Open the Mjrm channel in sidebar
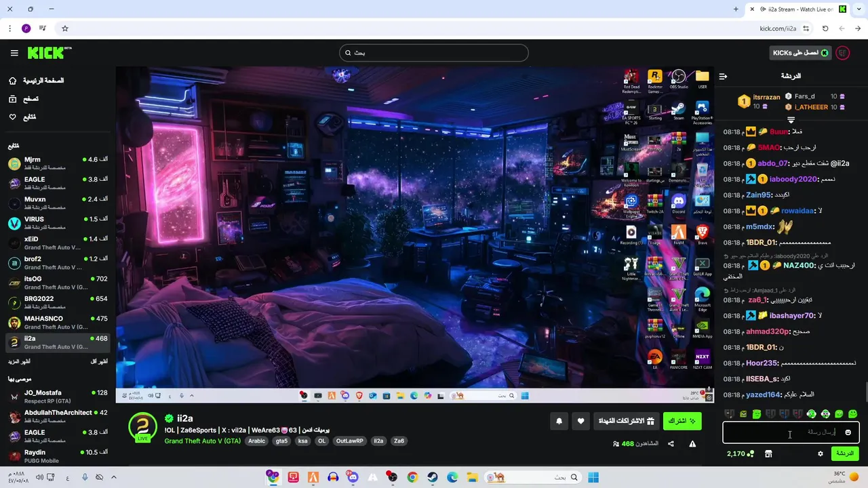Viewport: 868px width, 488px height. point(58,163)
